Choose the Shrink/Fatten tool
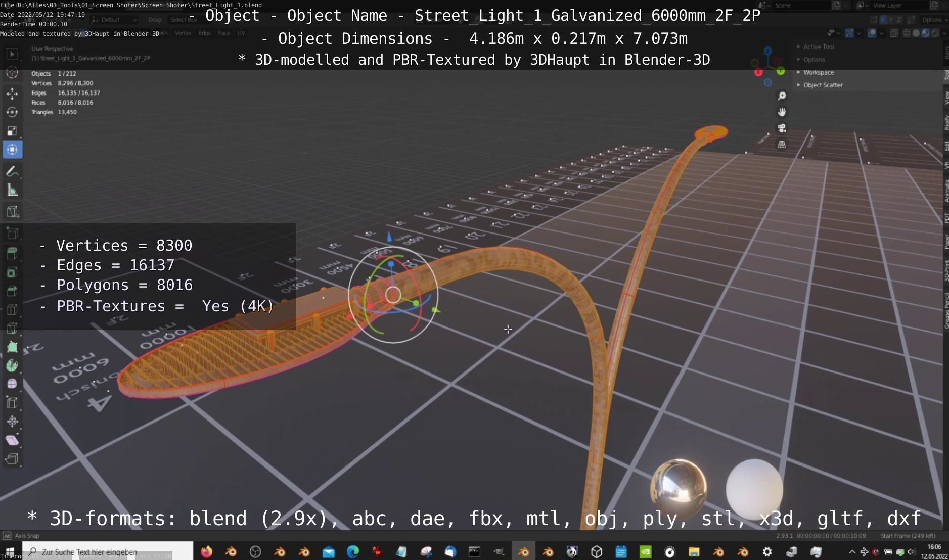This screenshot has width=949, height=560. pyautogui.click(x=12, y=422)
